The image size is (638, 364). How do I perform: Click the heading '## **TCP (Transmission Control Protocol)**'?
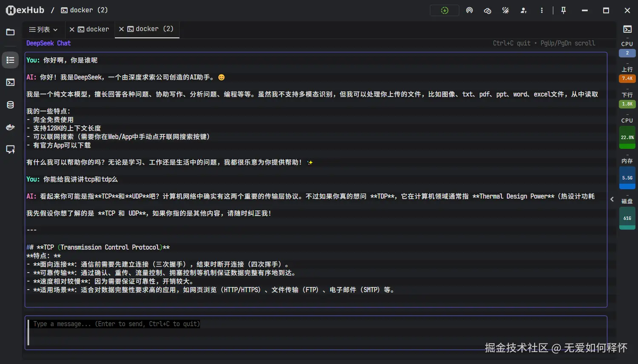tap(98, 247)
